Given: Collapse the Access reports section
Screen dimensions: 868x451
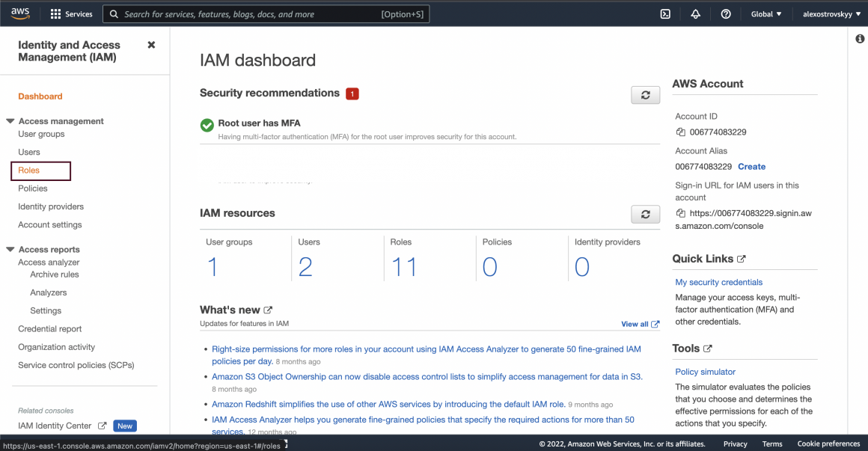Looking at the screenshot, I should [10, 250].
